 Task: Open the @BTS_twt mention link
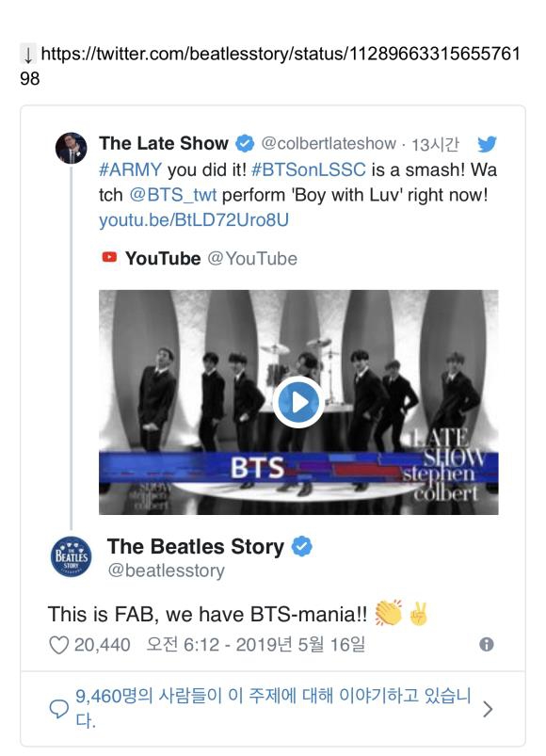click(x=173, y=195)
